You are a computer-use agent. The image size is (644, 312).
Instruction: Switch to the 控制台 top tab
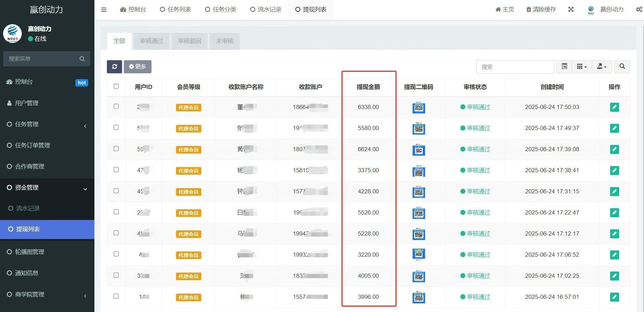133,9
